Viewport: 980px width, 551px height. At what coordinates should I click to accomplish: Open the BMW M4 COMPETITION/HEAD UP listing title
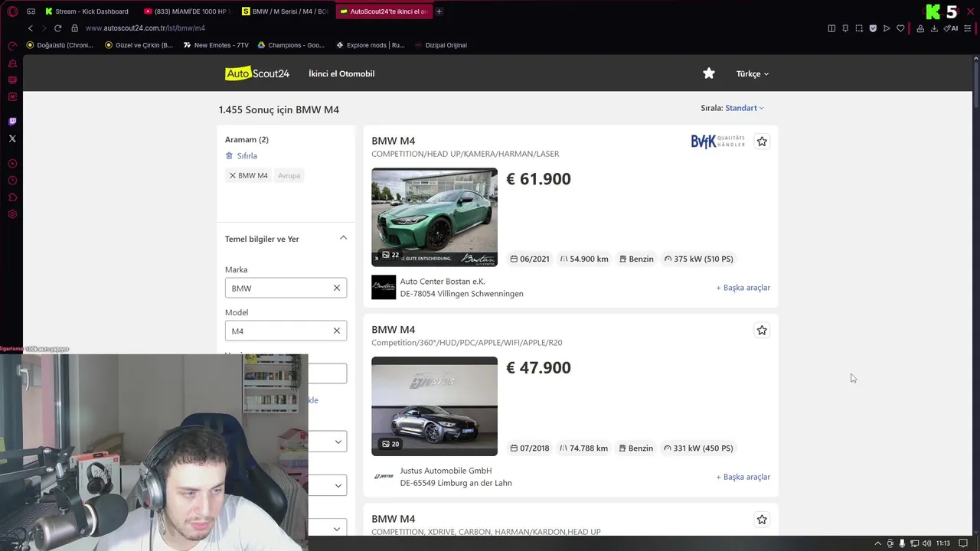[x=393, y=141]
